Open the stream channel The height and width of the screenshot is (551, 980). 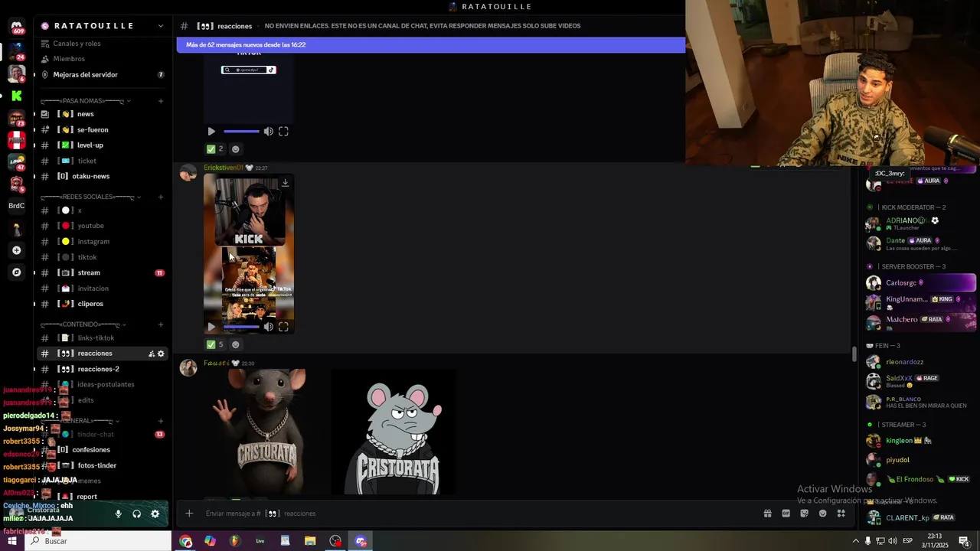[103, 273]
